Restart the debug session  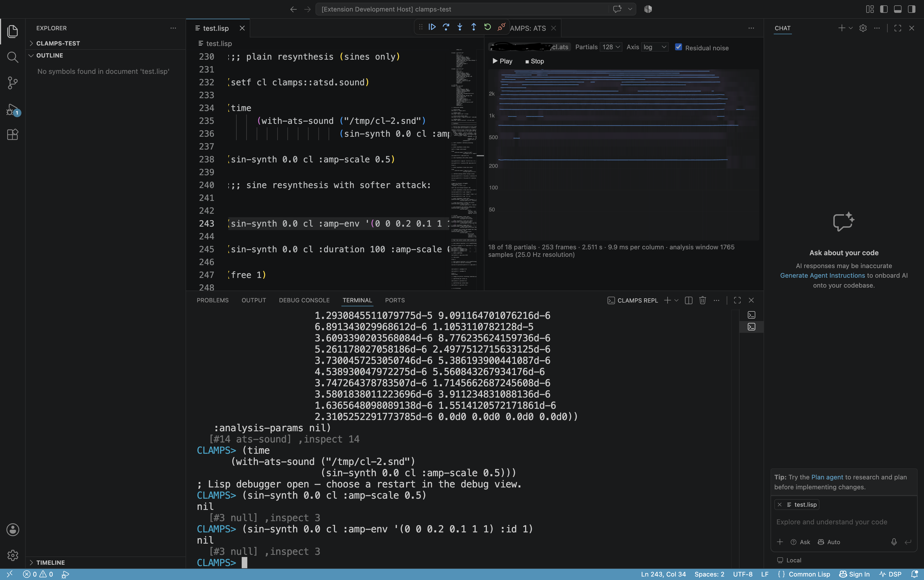pos(487,27)
